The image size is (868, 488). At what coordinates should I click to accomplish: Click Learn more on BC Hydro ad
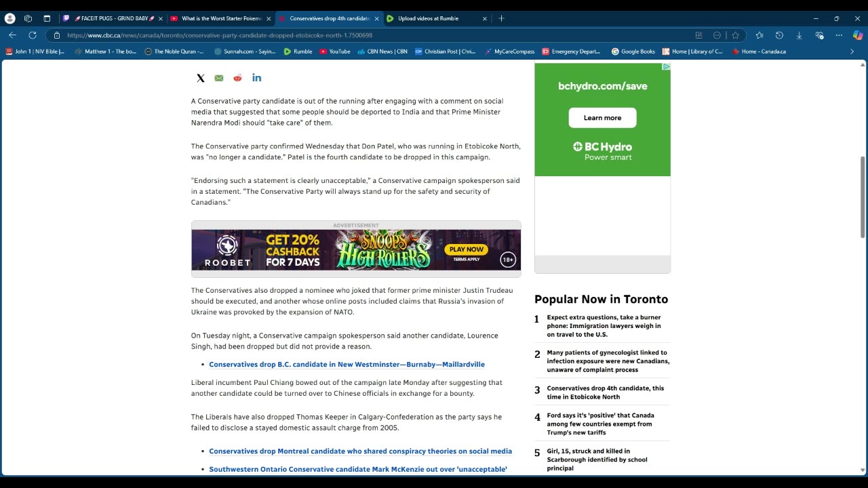tap(602, 117)
